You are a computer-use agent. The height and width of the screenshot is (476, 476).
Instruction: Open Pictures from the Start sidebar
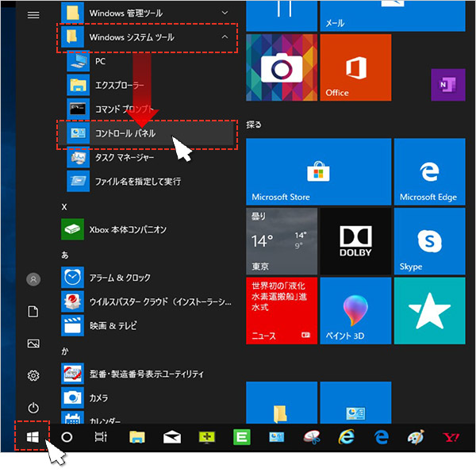[33, 344]
